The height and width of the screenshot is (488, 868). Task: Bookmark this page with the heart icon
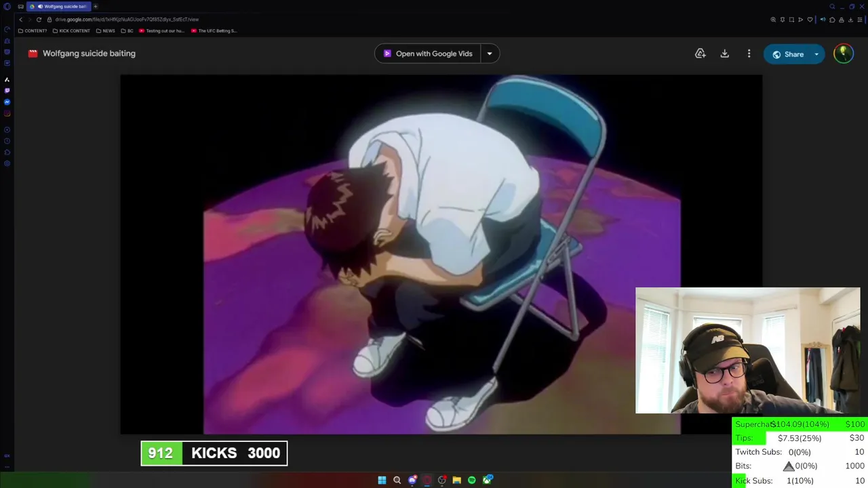(810, 20)
